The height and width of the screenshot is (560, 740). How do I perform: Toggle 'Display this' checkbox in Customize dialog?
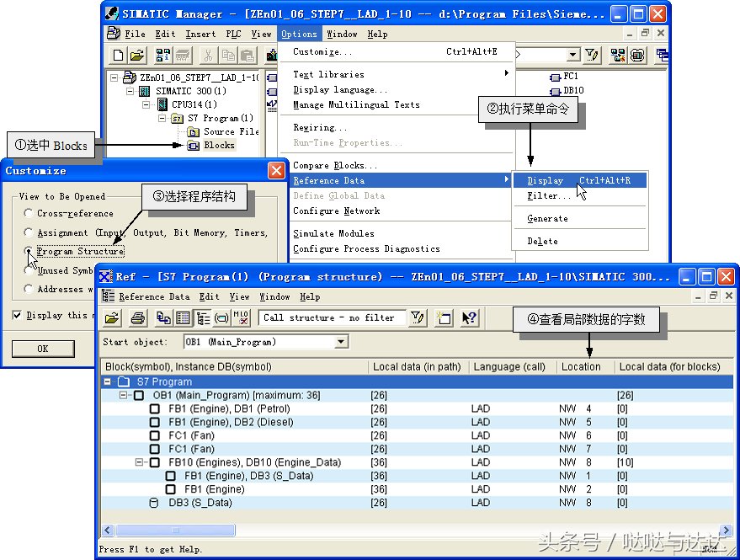[x=17, y=315]
